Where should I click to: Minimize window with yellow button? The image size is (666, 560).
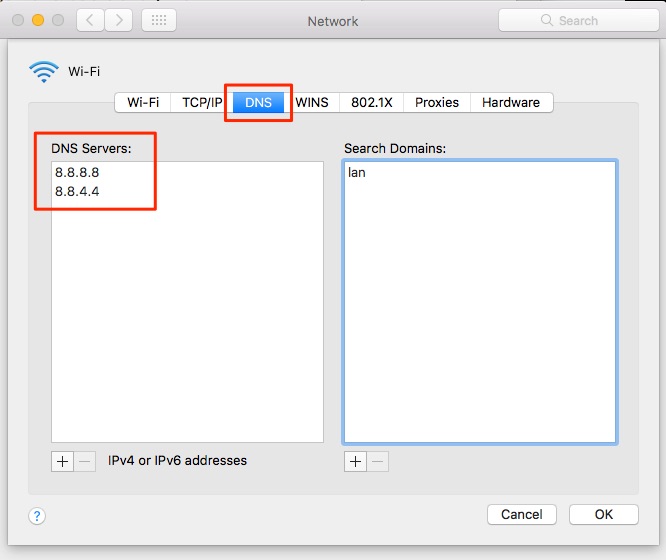point(38,20)
